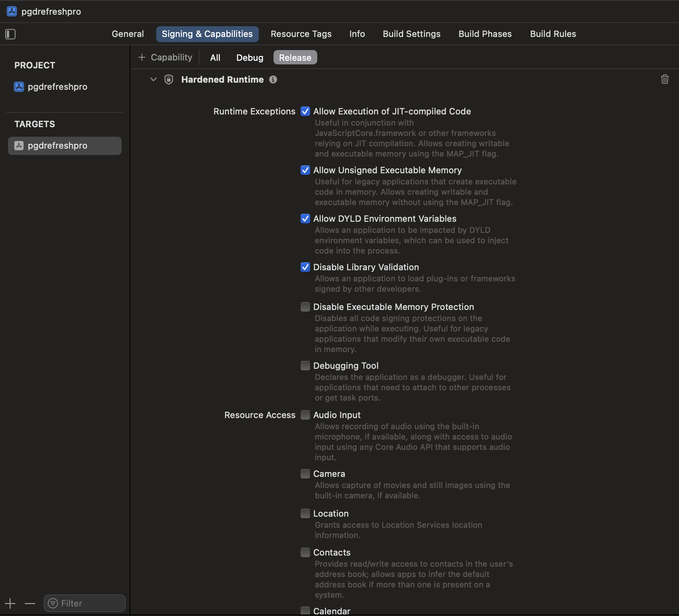
Task: Click the + Capability button
Action: pyautogui.click(x=165, y=57)
